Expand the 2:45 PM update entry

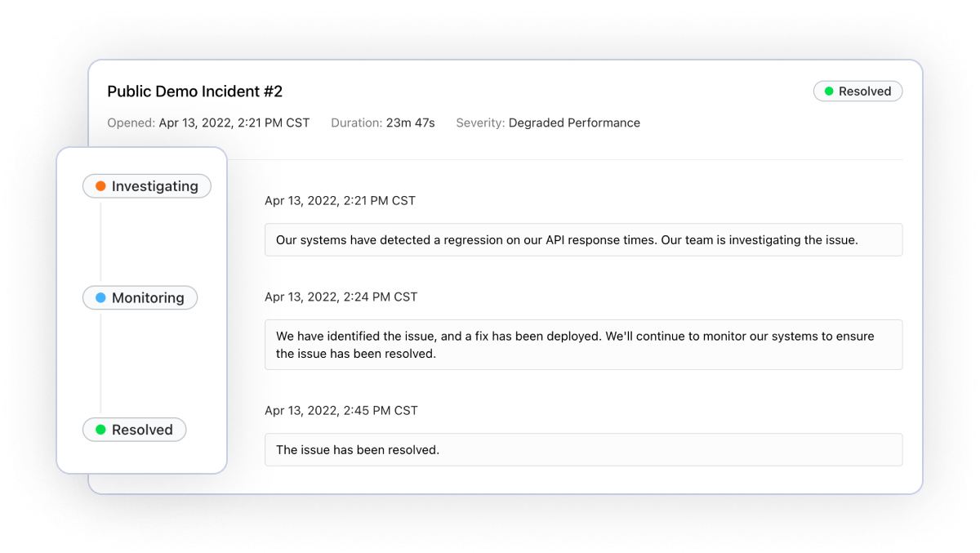pos(583,449)
